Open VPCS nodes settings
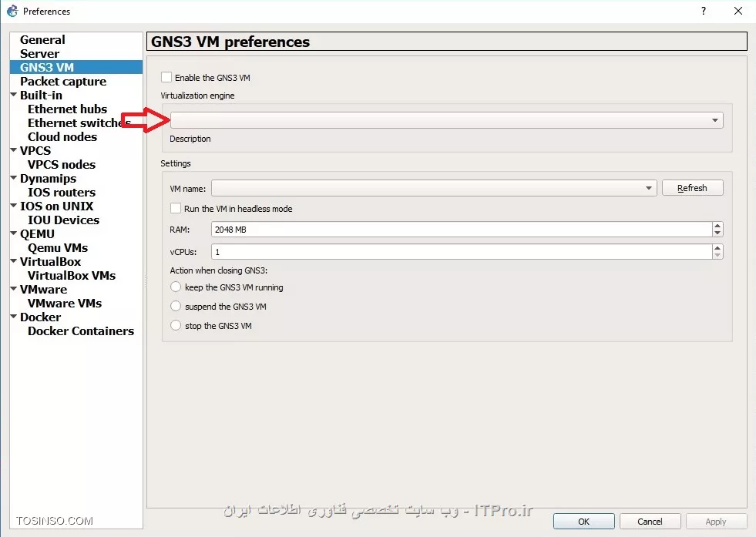This screenshot has height=537, width=756. pyautogui.click(x=62, y=164)
